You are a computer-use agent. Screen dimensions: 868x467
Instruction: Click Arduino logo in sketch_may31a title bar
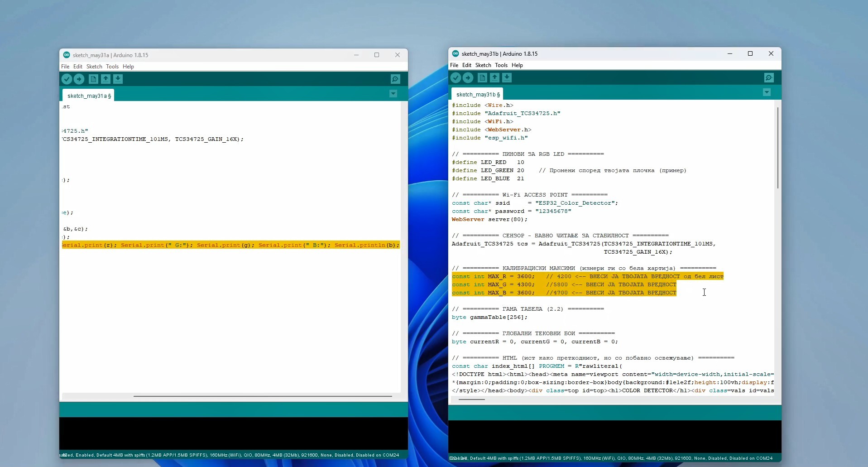coord(67,55)
